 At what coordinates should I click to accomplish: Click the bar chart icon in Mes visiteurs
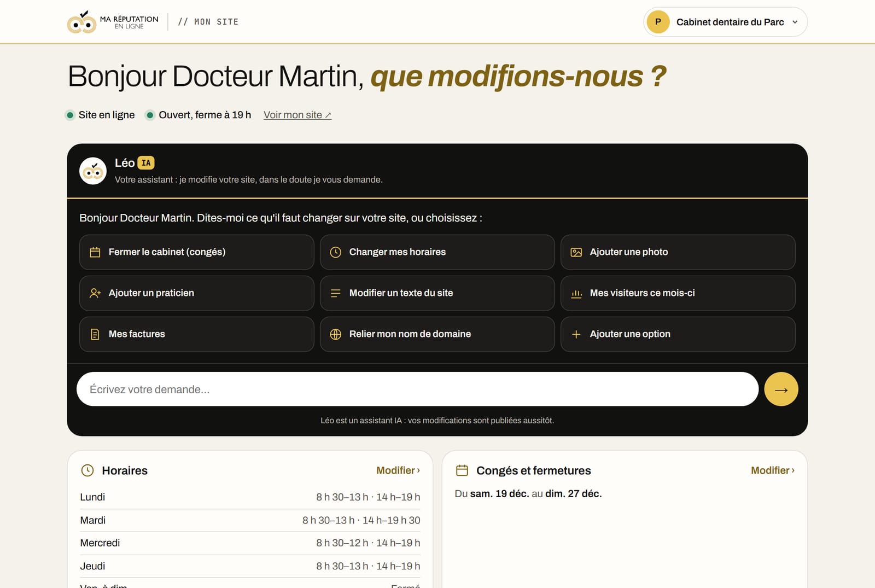[x=576, y=294]
